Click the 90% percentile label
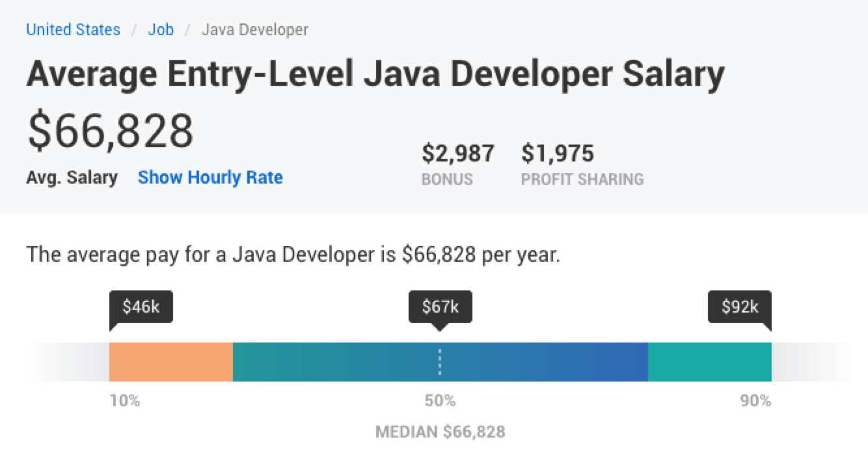Screen dimensions: 868x461 (755, 401)
